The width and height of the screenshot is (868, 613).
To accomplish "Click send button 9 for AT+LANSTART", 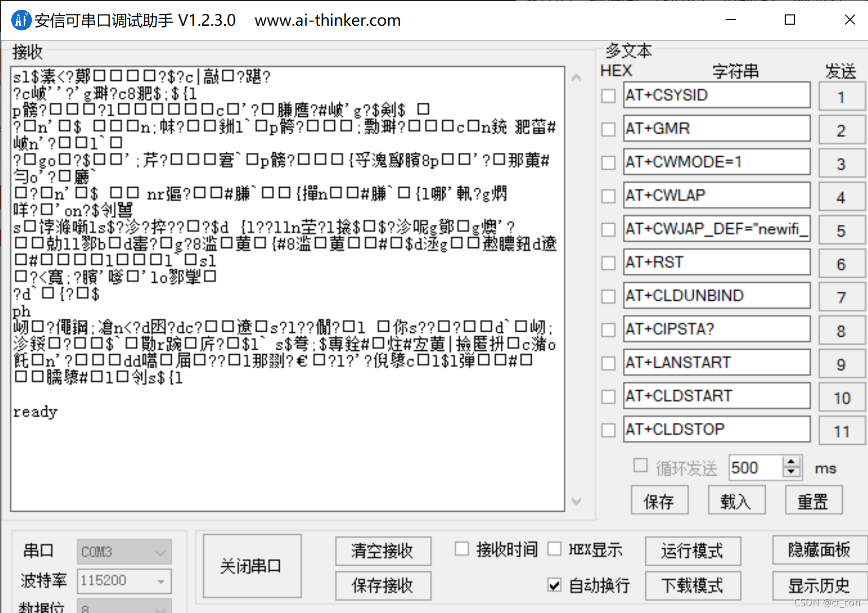I will click(841, 364).
